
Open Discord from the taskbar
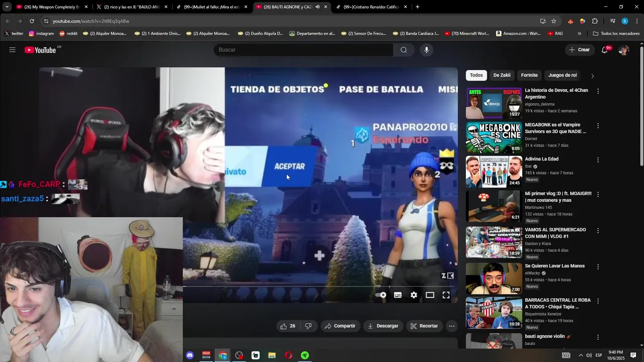tap(190, 355)
